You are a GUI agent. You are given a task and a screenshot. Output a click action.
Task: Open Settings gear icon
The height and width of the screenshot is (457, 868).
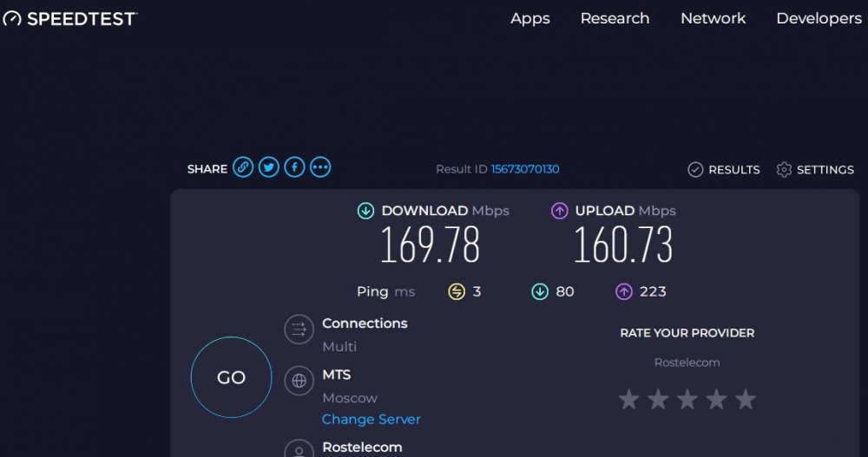[x=784, y=170]
